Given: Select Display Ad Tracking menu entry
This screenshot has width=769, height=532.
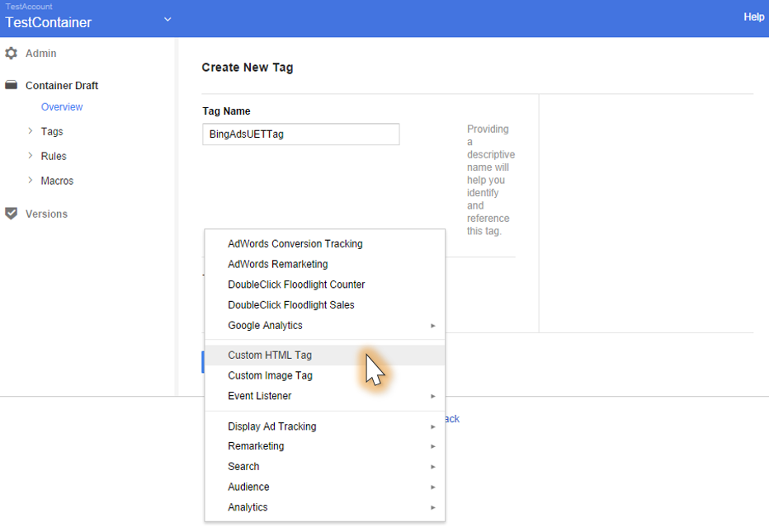Looking at the screenshot, I should (324, 426).
